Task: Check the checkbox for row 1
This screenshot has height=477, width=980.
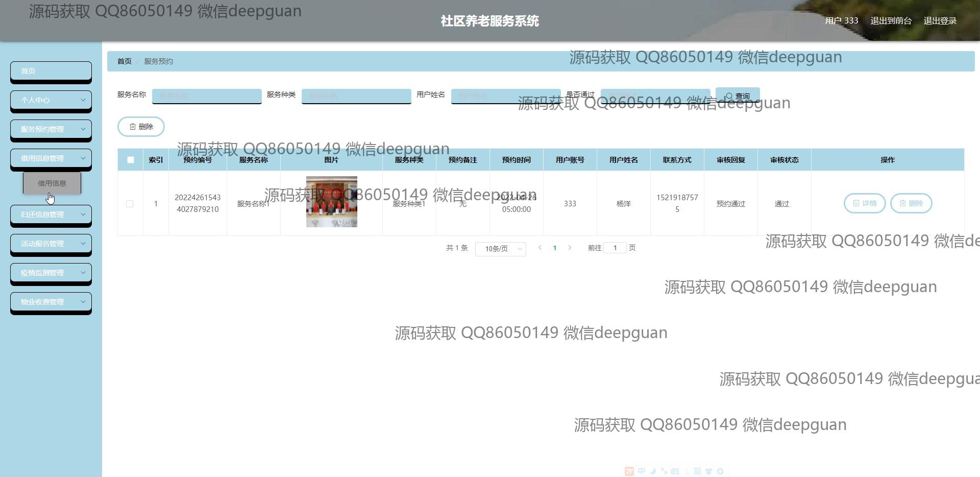Action: (x=130, y=204)
